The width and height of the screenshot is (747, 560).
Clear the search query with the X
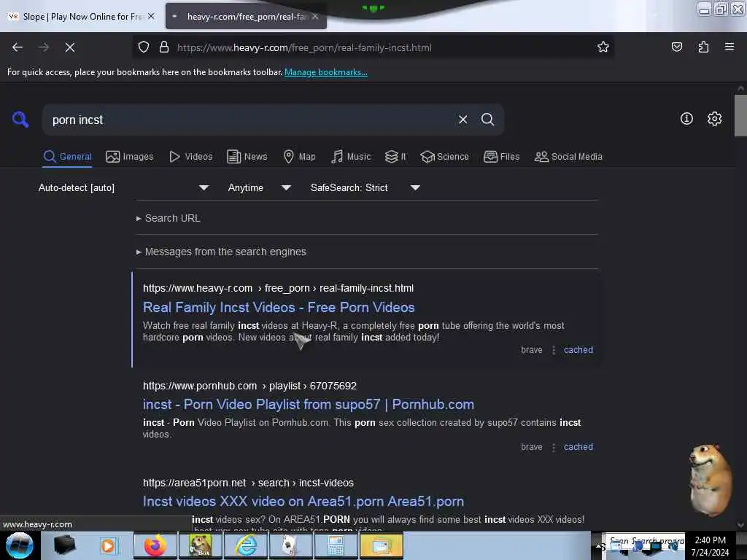tap(462, 120)
